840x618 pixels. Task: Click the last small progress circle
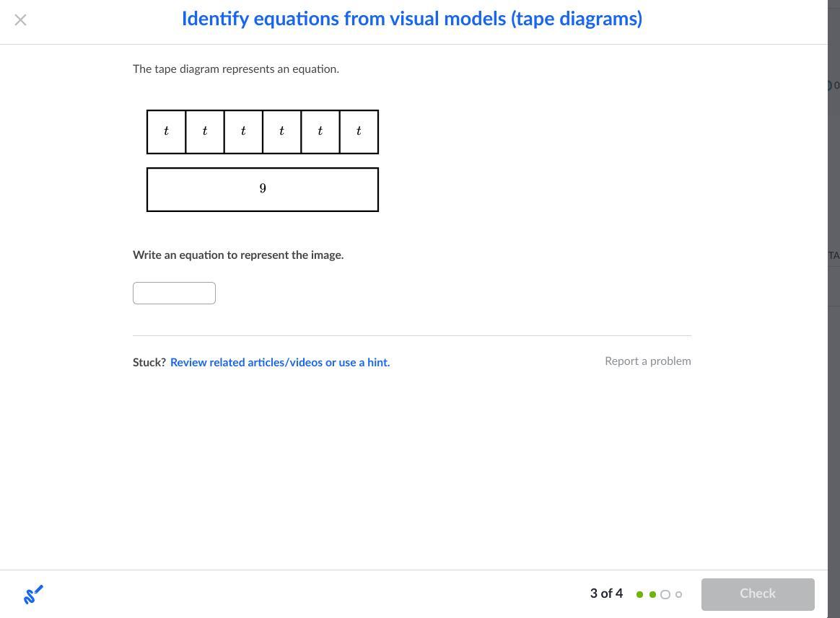tap(678, 594)
